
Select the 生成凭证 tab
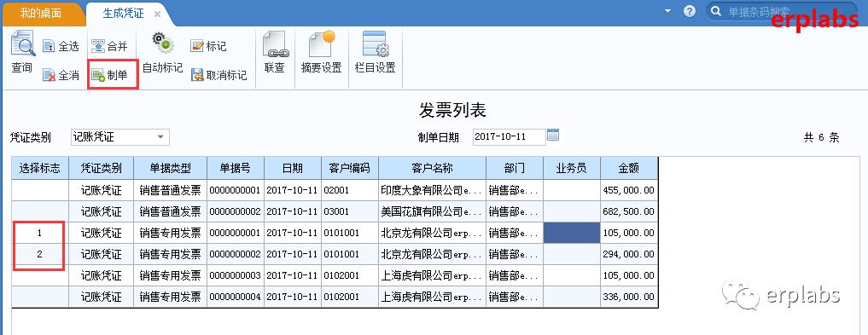123,14
